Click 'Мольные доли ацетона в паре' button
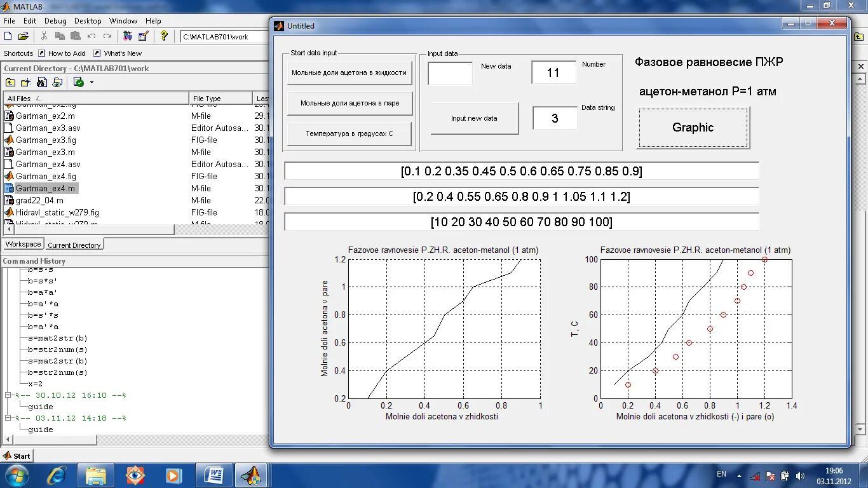 (350, 103)
